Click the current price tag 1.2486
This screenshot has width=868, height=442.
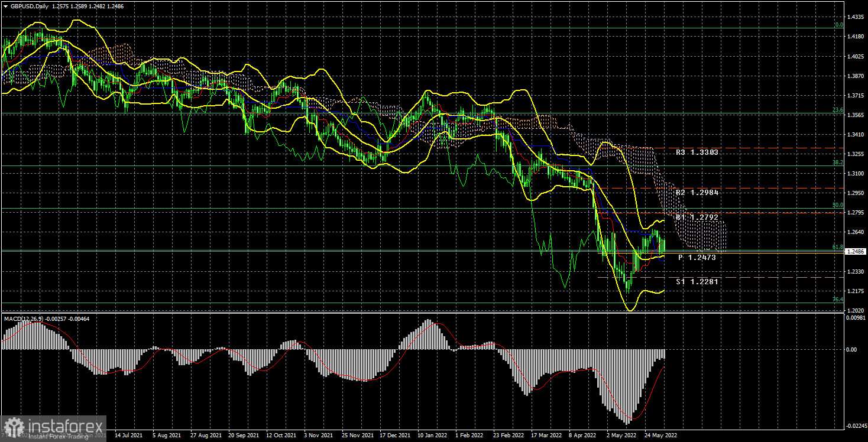coord(856,252)
